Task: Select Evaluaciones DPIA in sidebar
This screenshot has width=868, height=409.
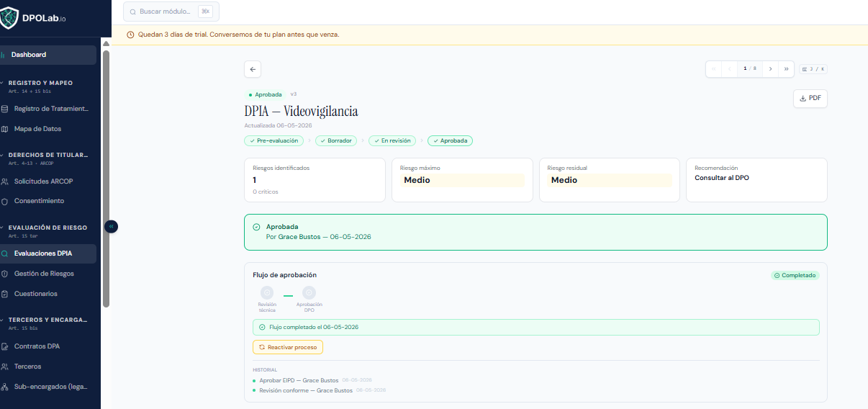Action: (48, 253)
